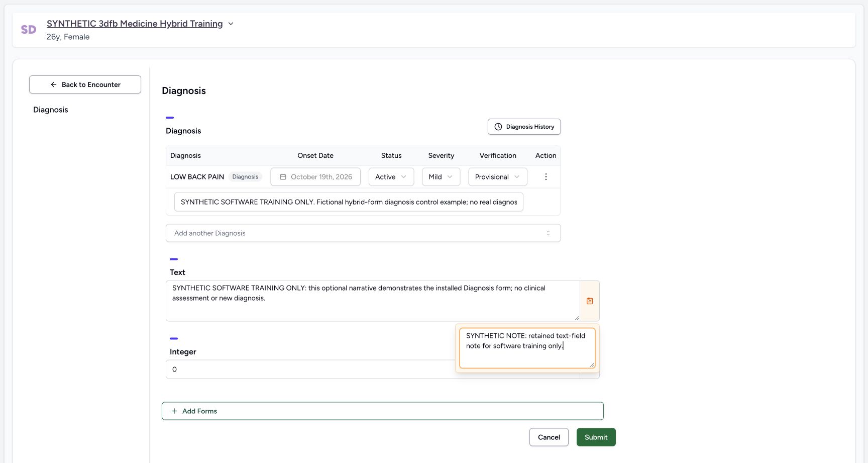
Task: Open the Status dropdown showing Active
Action: click(x=391, y=177)
